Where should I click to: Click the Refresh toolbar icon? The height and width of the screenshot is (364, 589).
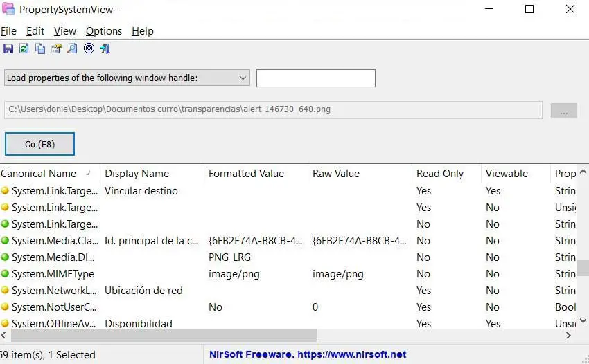tap(24, 48)
